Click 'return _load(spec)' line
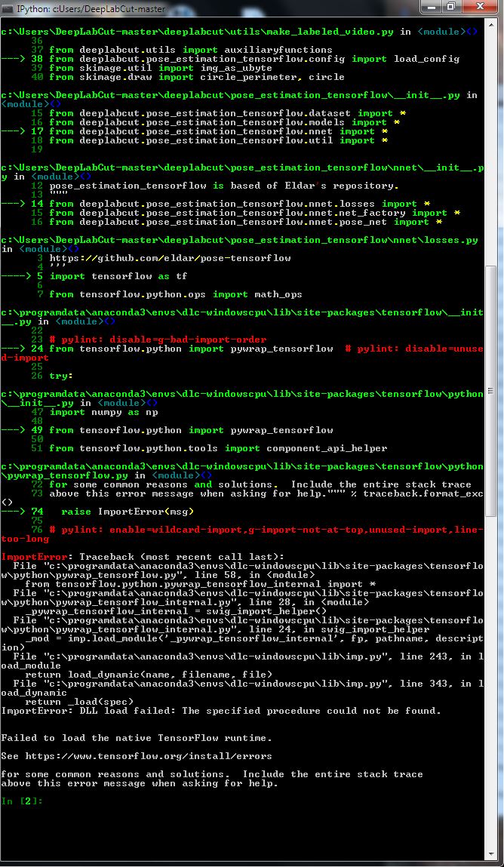The image size is (504, 867). coord(79,702)
